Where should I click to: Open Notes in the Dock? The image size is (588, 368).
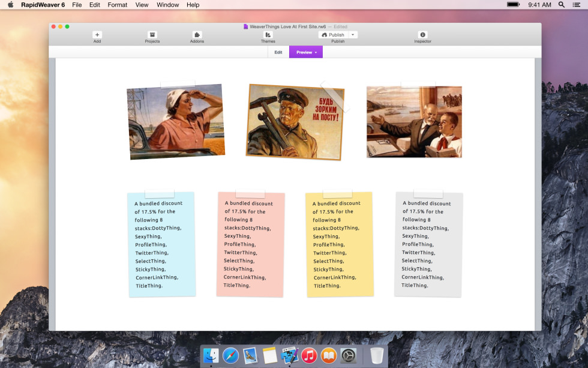point(269,355)
